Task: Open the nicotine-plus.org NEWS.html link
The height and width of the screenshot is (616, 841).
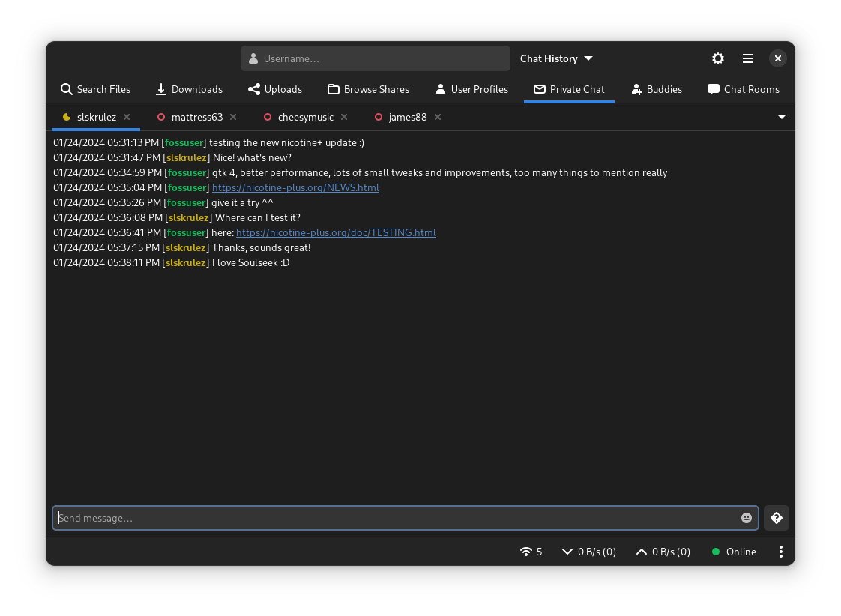Action: click(295, 187)
